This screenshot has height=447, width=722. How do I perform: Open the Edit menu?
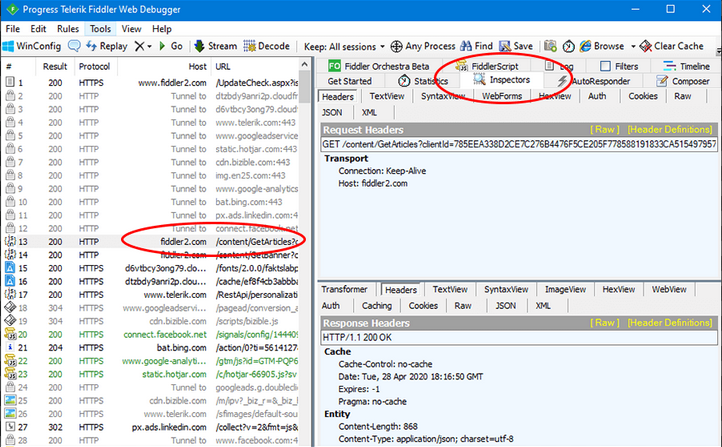coord(38,29)
